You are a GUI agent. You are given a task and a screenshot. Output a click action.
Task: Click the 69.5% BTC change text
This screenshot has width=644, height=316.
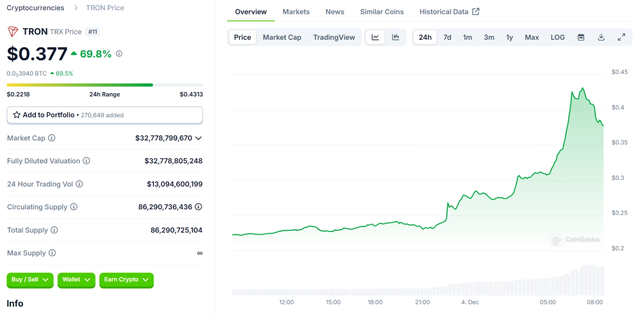click(65, 73)
